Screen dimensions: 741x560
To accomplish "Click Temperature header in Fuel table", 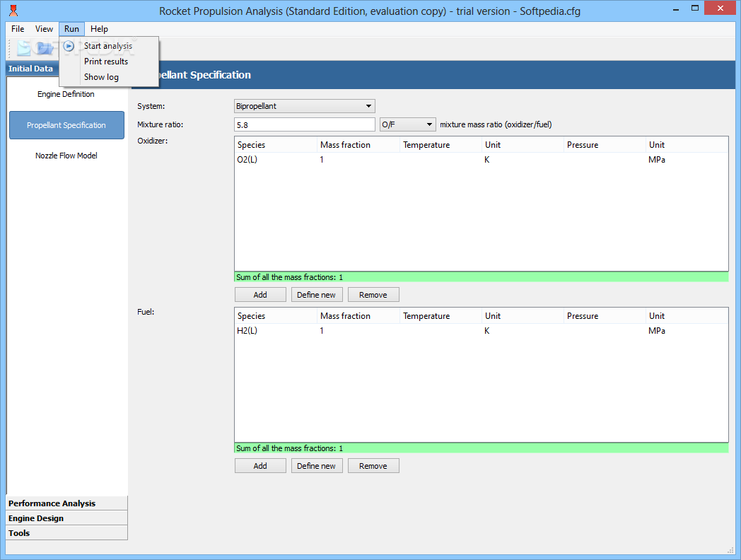I will point(440,316).
